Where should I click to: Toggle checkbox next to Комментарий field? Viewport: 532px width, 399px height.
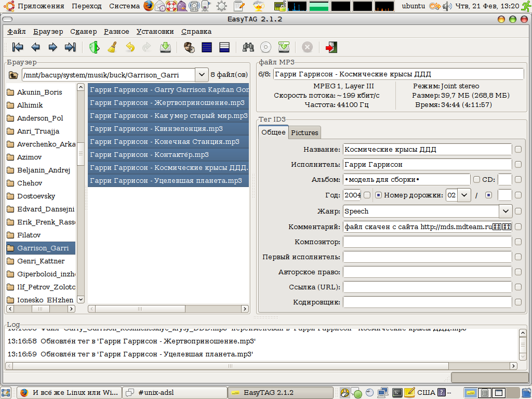coord(518,227)
